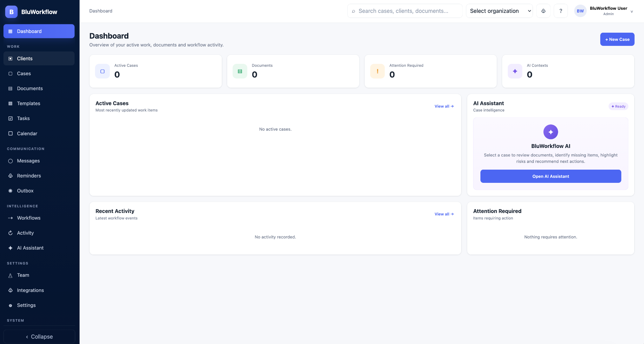Click the Clients icon in sidebar
The height and width of the screenshot is (344, 644).
pyautogui.click(x=10, y=59)
